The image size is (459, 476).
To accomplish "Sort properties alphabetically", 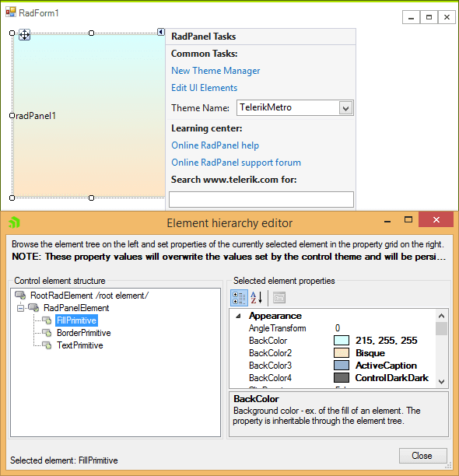I will (257, 298).
